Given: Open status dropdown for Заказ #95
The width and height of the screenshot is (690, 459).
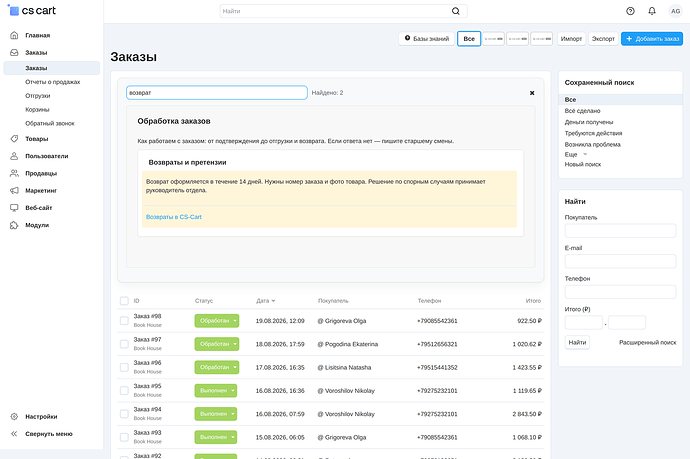Looking at the screenshot, I should (x=216, y=390).
